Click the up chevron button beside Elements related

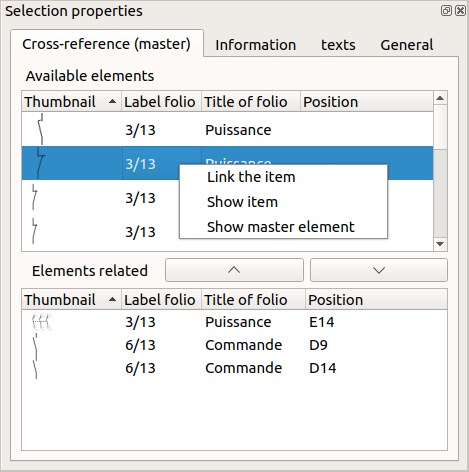234,270
